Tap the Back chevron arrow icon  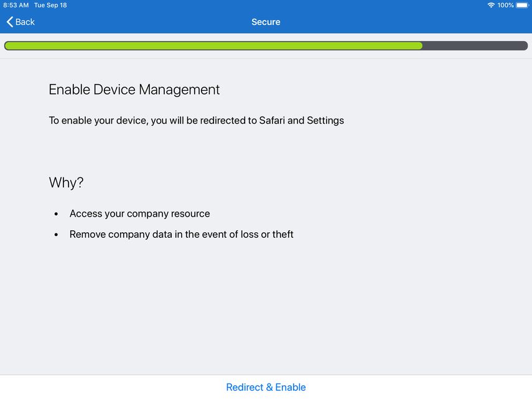[9, 22]
